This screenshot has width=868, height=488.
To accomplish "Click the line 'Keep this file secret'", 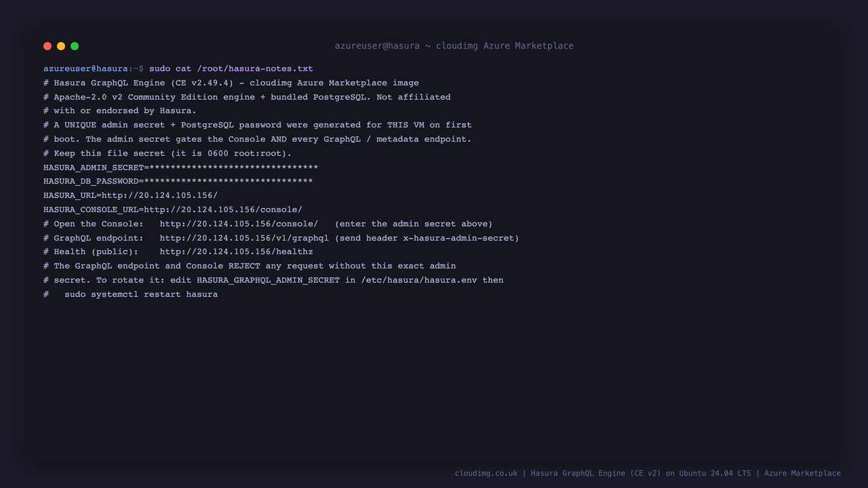I will [167, 153].
